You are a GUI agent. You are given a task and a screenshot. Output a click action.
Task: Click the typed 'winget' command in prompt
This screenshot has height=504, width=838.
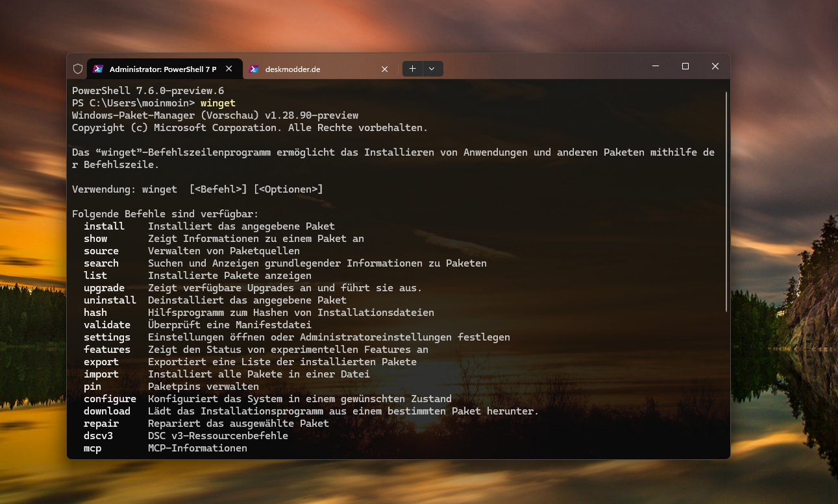(218, 103)
